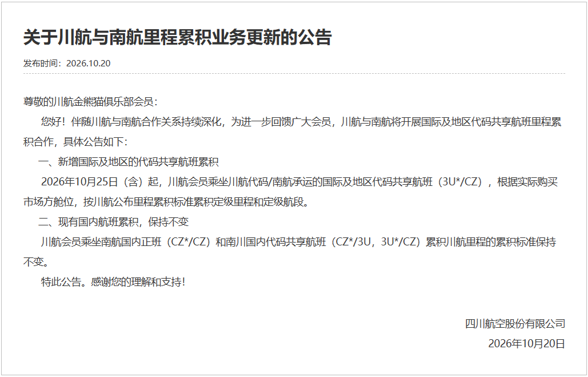Click the line starting 川航会员乘坐南航国内正班
The image size is (588, 377).
tap(298, 242)
